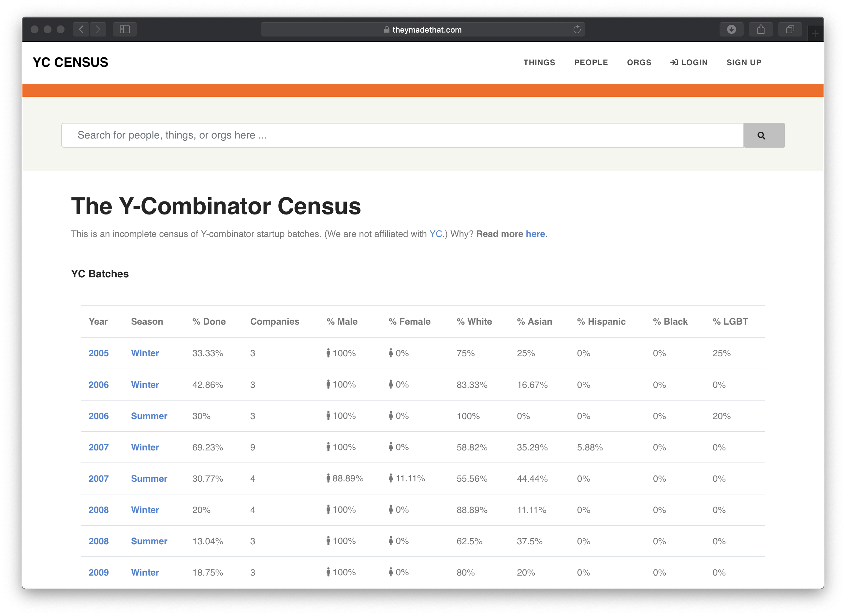
Task: Click the 37.5% Asian cell
Action: (529, 541)
